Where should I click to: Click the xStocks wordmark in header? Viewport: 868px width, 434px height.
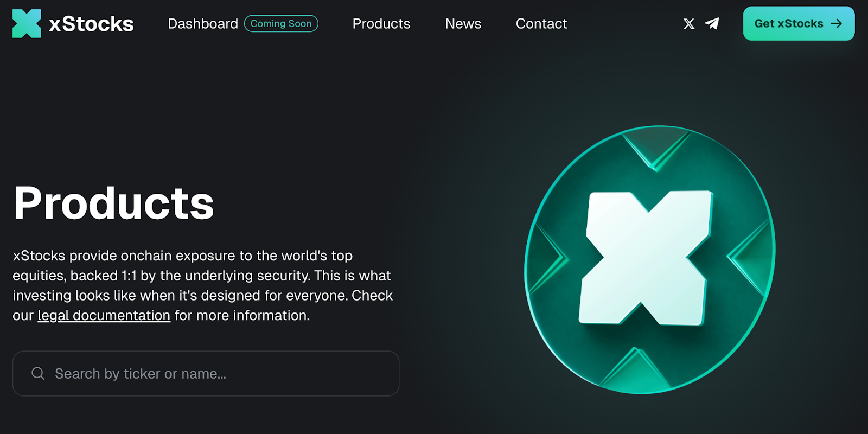(91, 24)
